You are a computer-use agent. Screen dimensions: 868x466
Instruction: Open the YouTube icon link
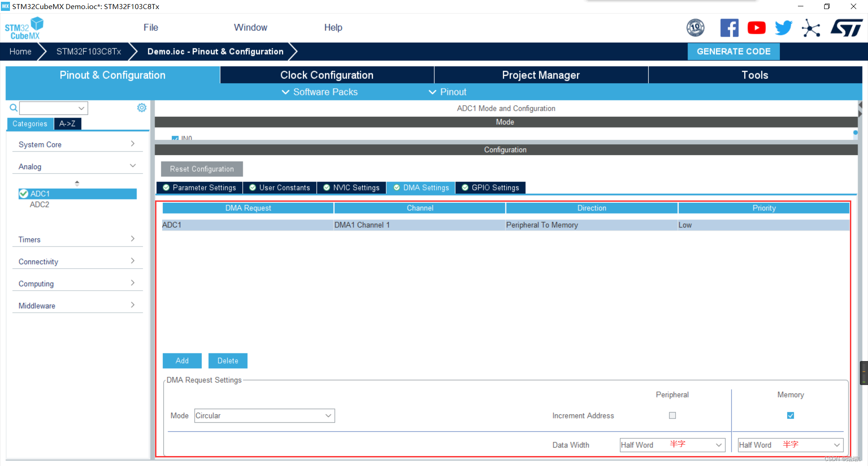[756, 28]
